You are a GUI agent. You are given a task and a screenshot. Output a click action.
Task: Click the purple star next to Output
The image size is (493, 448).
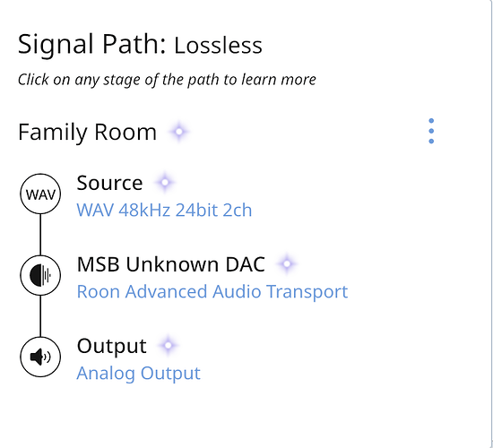[x=169, y=345]
